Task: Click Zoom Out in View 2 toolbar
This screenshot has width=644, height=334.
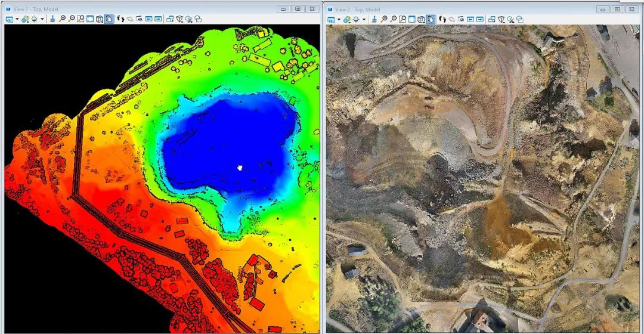Action: pyautogui.click(x=394, y=19)
